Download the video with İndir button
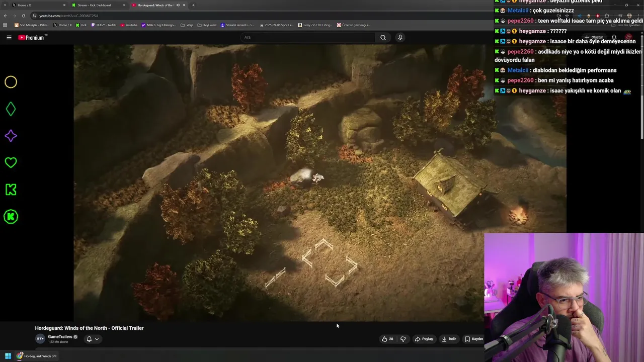Image resolution: width=644 pixels, height=362 pixels. tap(449, 339)
